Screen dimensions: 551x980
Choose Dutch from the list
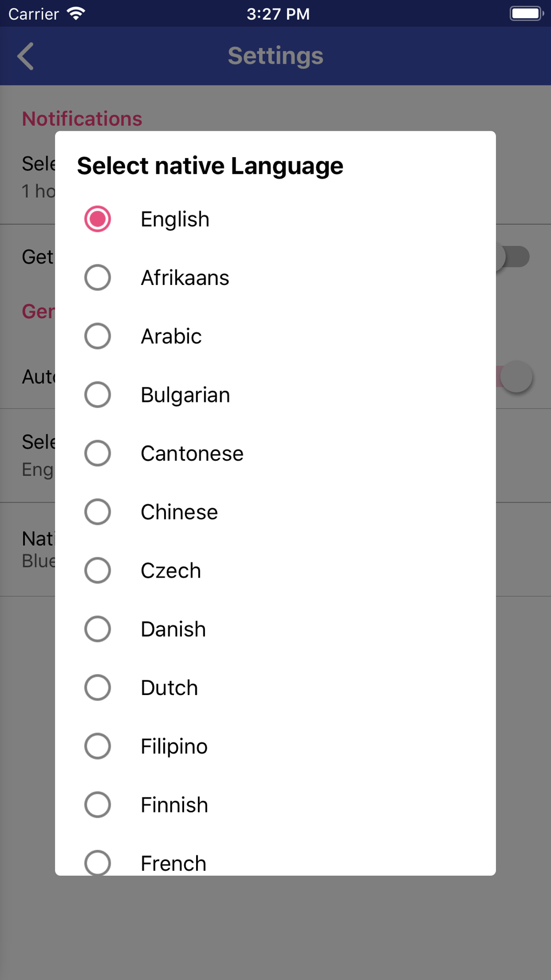coord(98,688)
